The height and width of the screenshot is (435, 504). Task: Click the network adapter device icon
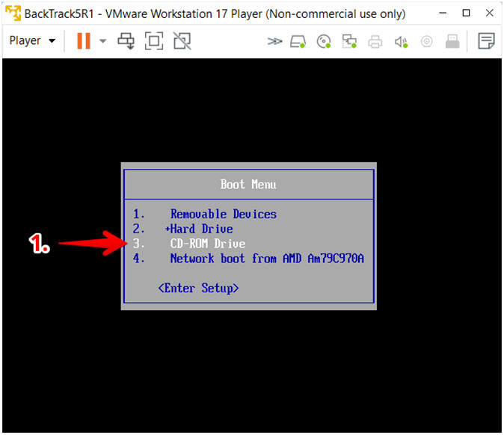pyautogui.click(x=349, y=41)
